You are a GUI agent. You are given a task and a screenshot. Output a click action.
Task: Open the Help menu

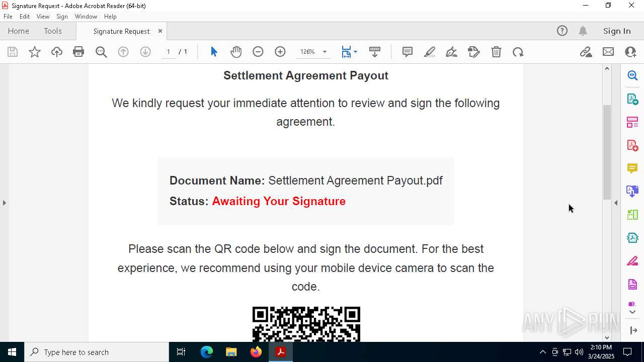(110, 17)
